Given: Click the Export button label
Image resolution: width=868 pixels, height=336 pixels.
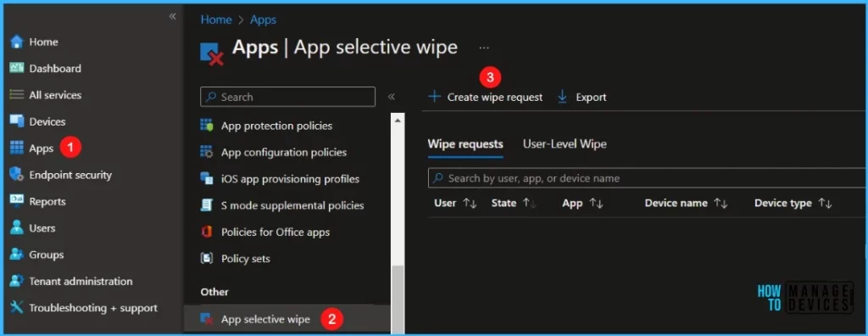Looking at the screenshot, I should [591, 97].
